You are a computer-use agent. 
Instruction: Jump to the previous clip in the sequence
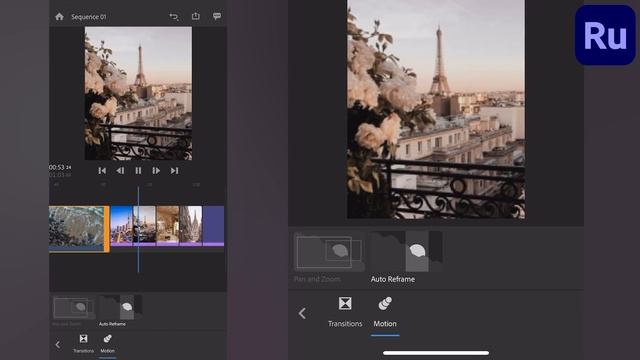click(102, 171)
